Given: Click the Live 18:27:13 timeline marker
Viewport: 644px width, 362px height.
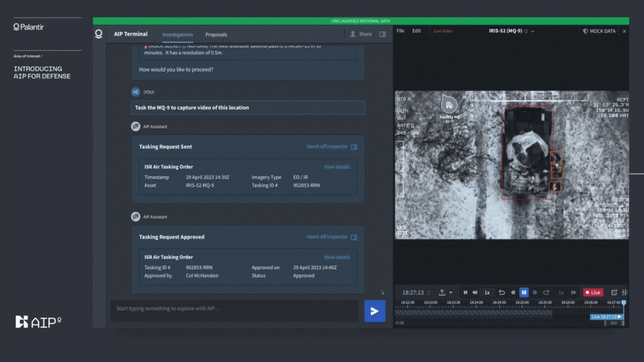Looking at the screenshot, I should tap(606, 317).
